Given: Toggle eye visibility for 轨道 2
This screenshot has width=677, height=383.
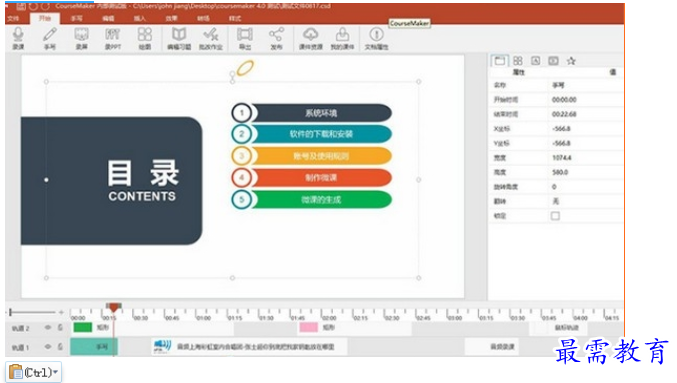Looking at the screenshot, I should pyautogui.click(x=48, y=328).
